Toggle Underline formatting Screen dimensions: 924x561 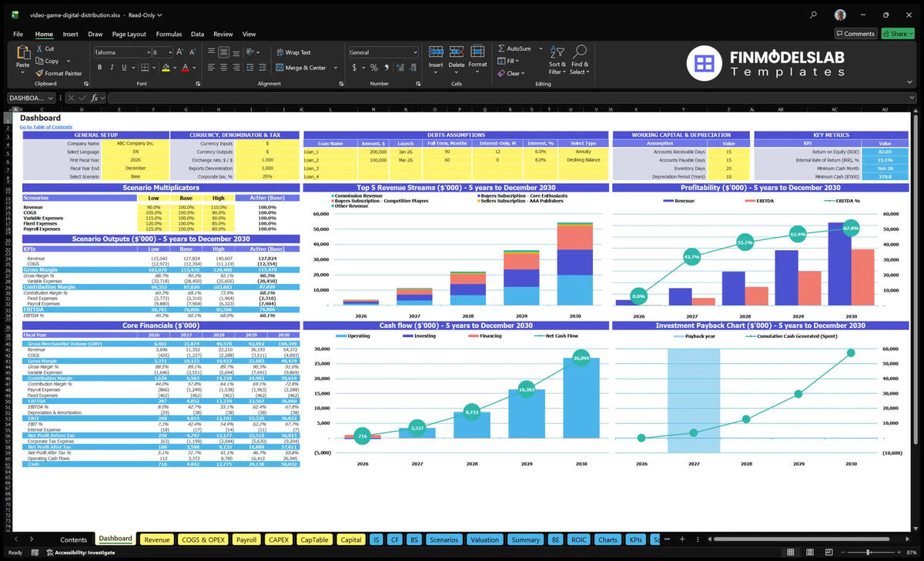123,68
